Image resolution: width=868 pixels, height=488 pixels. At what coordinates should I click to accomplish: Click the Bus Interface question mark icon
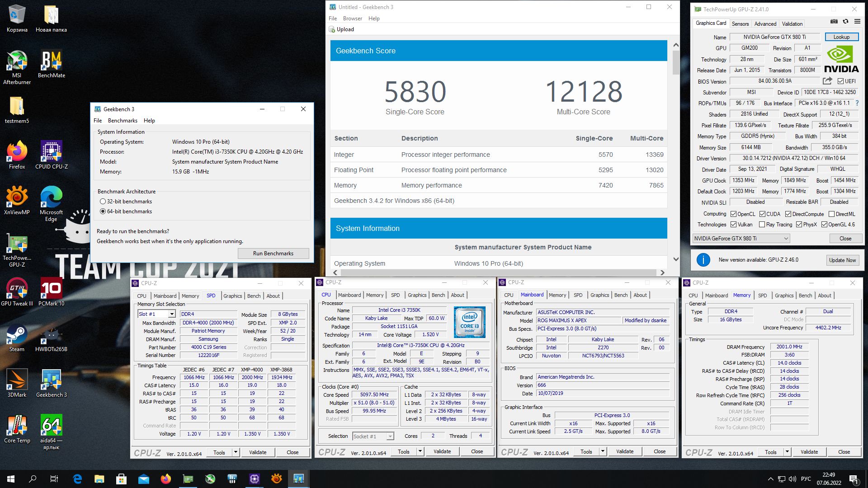(857, 103)
